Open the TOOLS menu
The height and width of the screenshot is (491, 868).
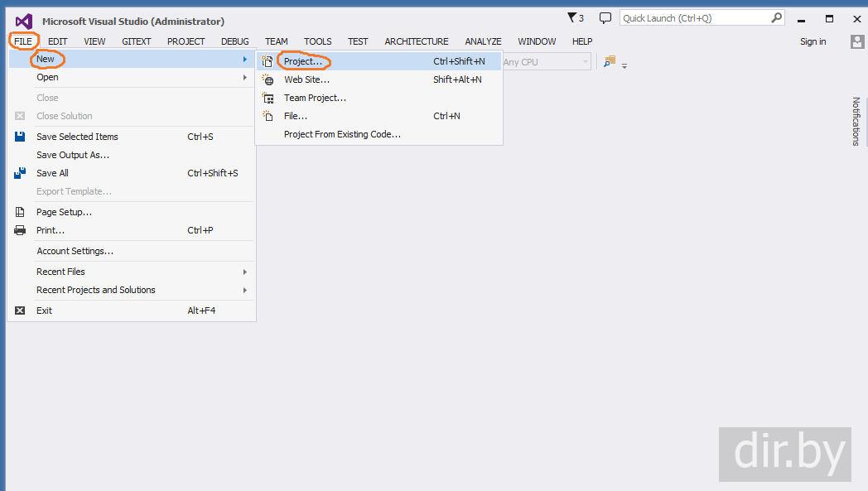click(318, 41)
